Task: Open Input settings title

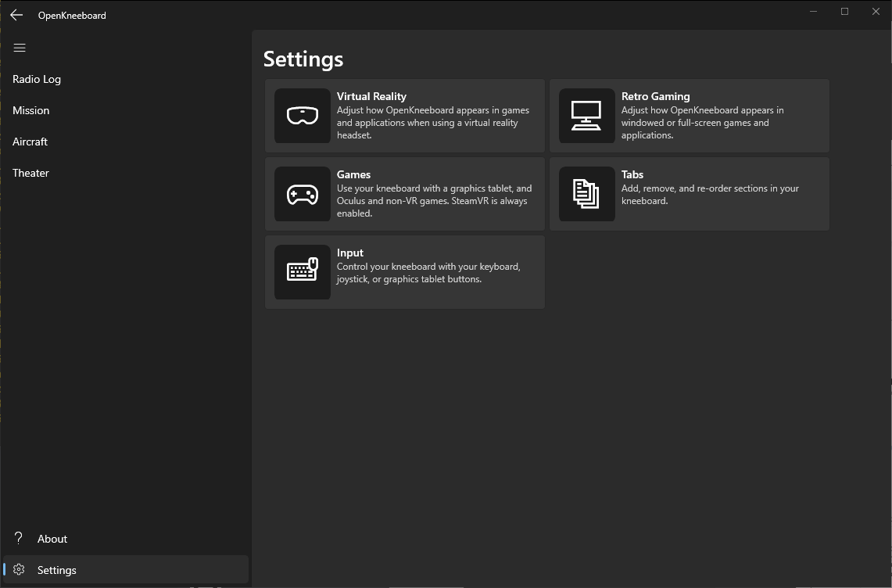Action: point(350,253)
